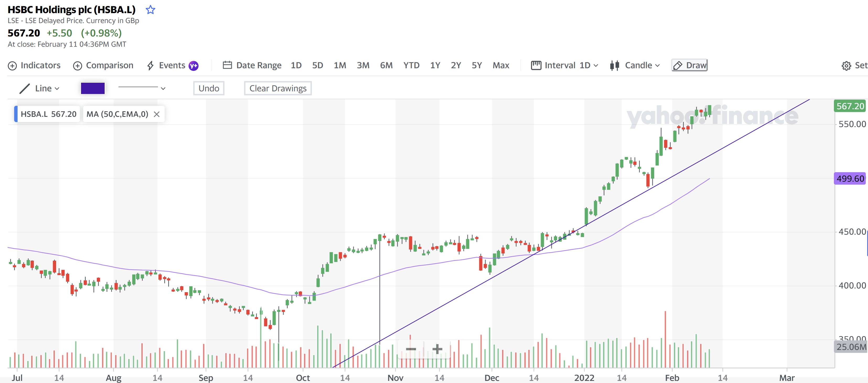This screenshot has height=383, width=868.
Task: Click the Oct label on time axis
Action: [303, 377]
